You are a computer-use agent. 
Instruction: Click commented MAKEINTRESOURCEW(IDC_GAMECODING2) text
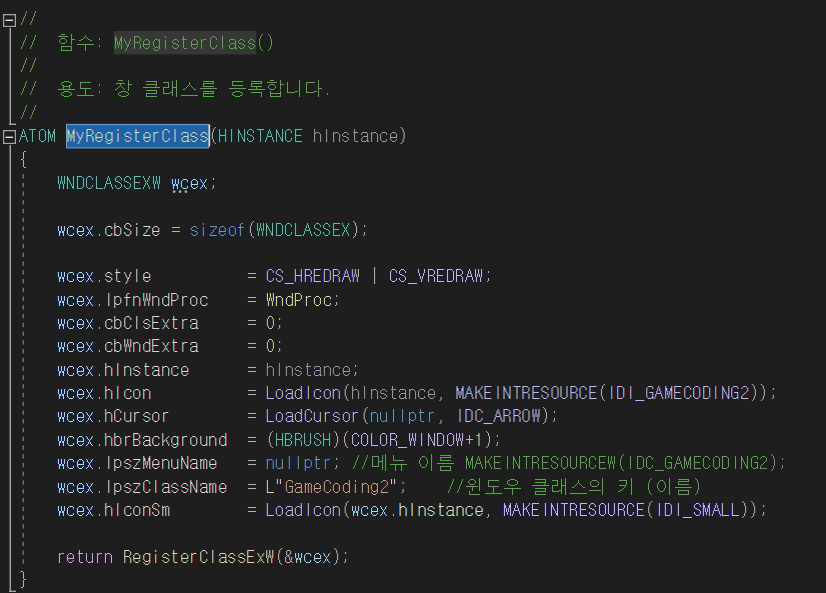coord(621,463)
